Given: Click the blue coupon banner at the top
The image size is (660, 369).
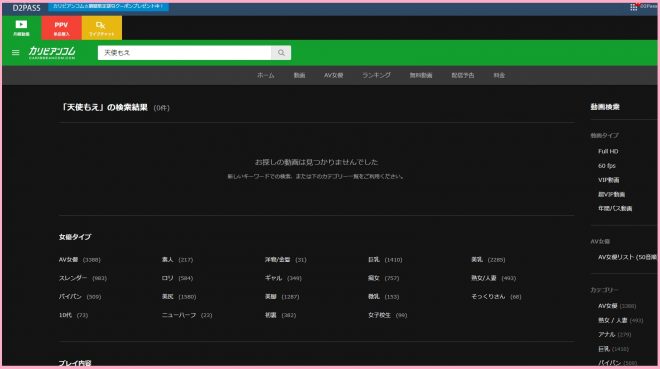Looking at the screenshot, I should 109,6.
